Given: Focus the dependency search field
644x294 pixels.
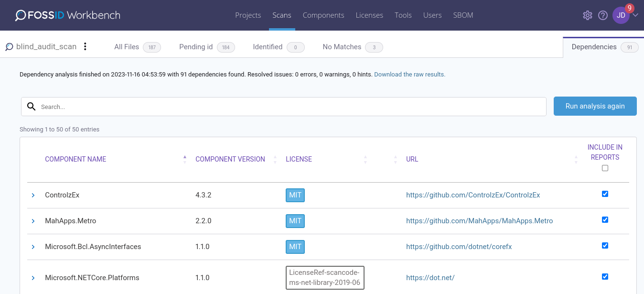Looking at the screenshot, I should (284, 107).
